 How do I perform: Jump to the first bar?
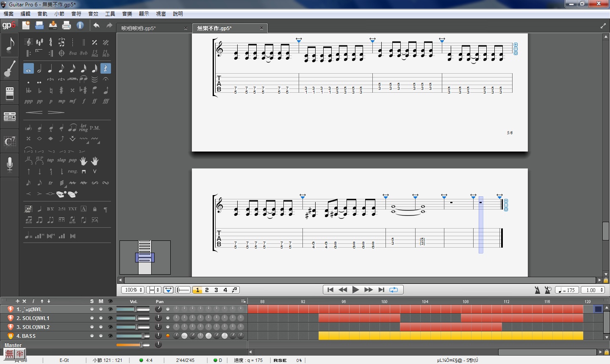pyautogui.click(x=330, y=290)
